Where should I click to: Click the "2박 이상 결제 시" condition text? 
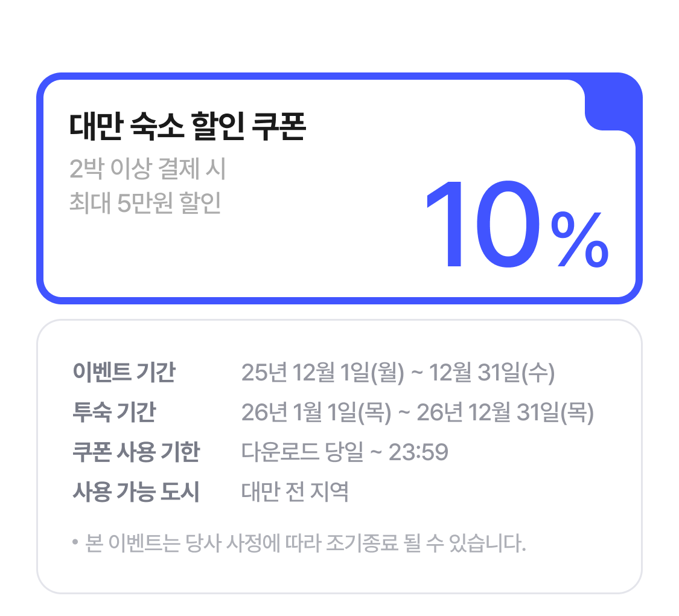148,170
